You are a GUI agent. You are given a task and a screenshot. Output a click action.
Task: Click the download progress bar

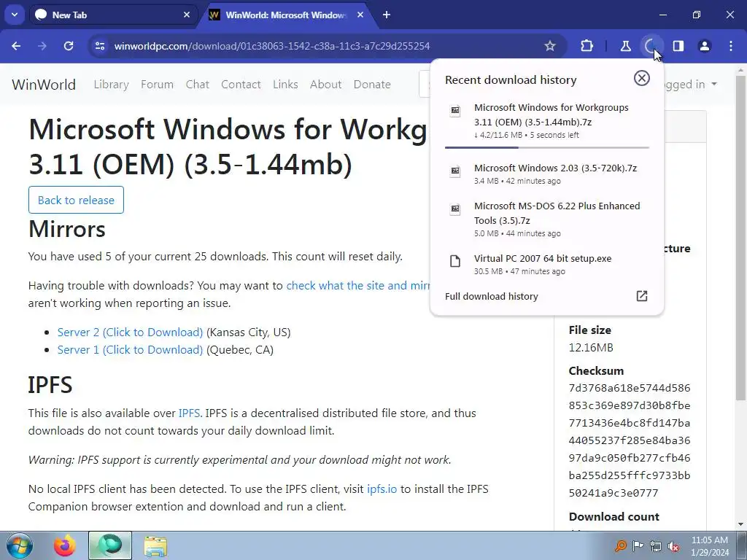click(x=547, y=147)
